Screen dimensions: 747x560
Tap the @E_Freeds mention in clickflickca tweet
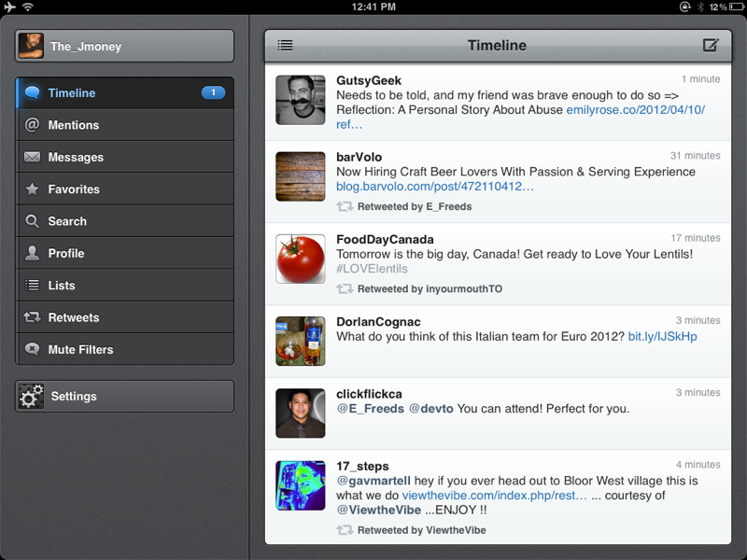tap(370, 409)
